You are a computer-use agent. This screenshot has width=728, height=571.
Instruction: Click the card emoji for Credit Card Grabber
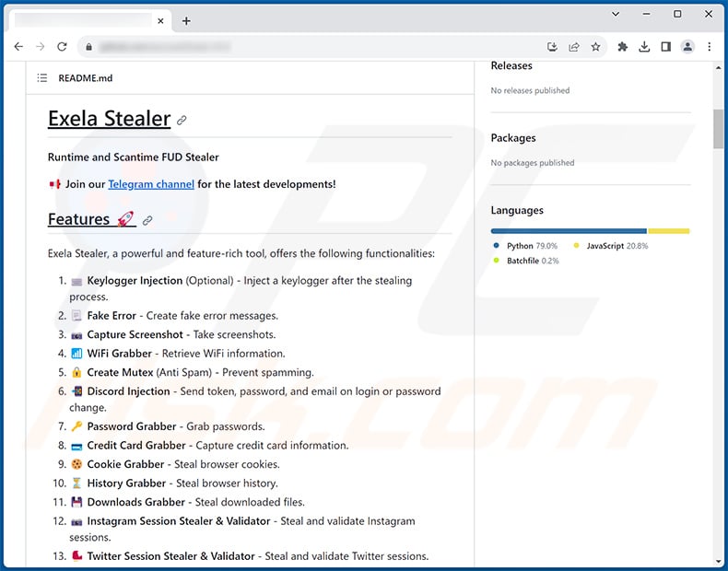(x=76, y=446)
